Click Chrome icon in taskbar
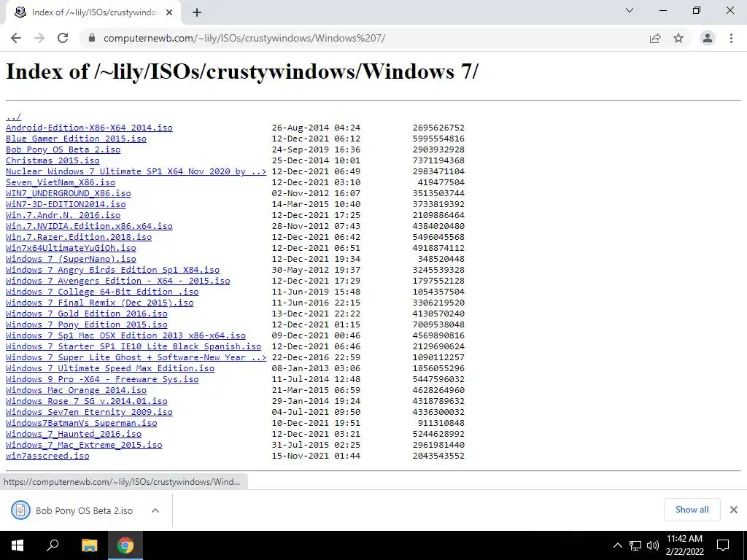747x560 pixels. [x=125, y=545]
